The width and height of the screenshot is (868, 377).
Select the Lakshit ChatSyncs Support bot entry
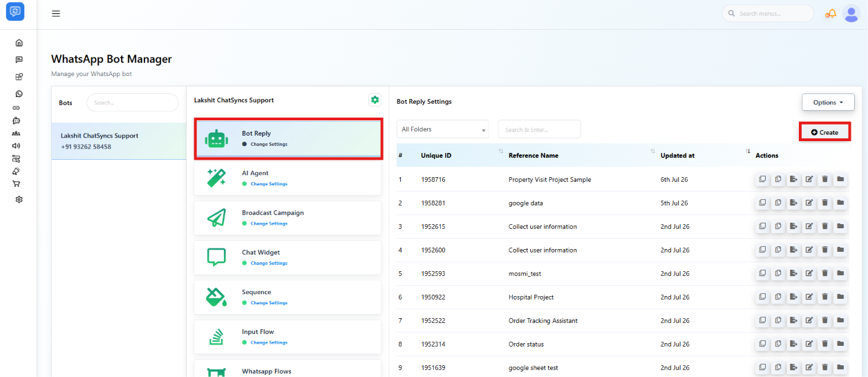click(x=119, y=141)
